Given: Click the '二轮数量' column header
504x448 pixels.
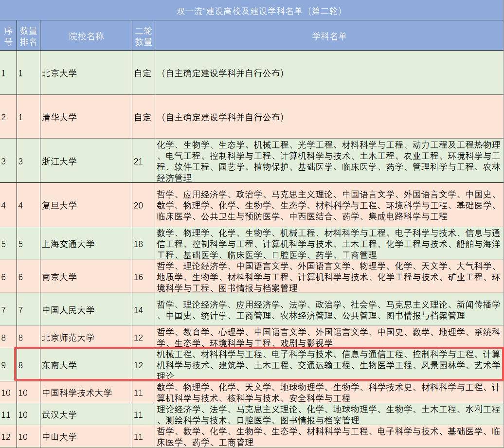Looking at the screenshot, I should coord(143,36).
